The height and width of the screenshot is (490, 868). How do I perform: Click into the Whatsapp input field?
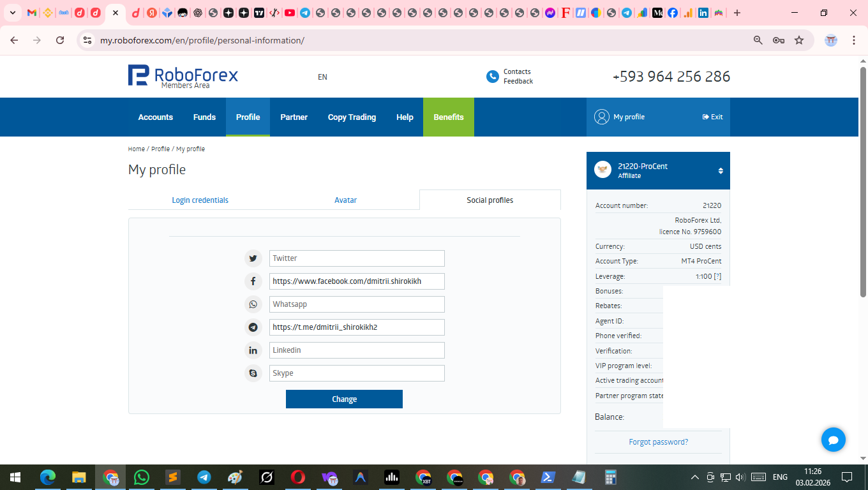tap(356, 304)
